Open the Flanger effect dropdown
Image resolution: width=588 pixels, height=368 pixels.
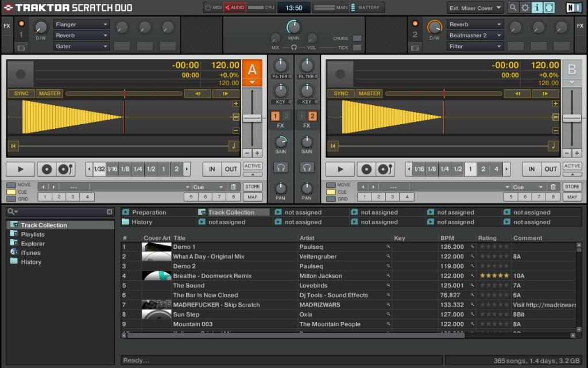tap(81, 25)
